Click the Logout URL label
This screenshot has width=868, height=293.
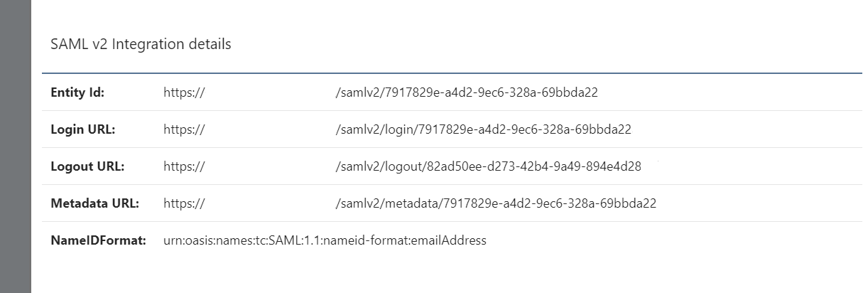pos(87,166)
